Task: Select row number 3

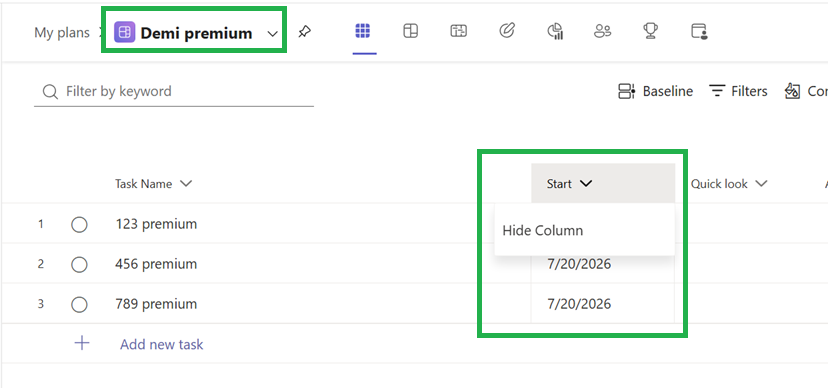Action: (41, 304)
